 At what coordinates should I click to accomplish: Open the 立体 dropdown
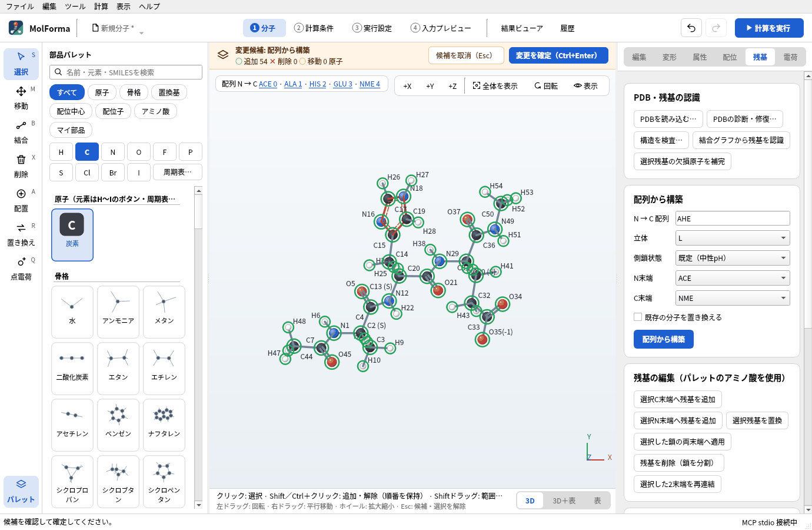click(733, 238)
